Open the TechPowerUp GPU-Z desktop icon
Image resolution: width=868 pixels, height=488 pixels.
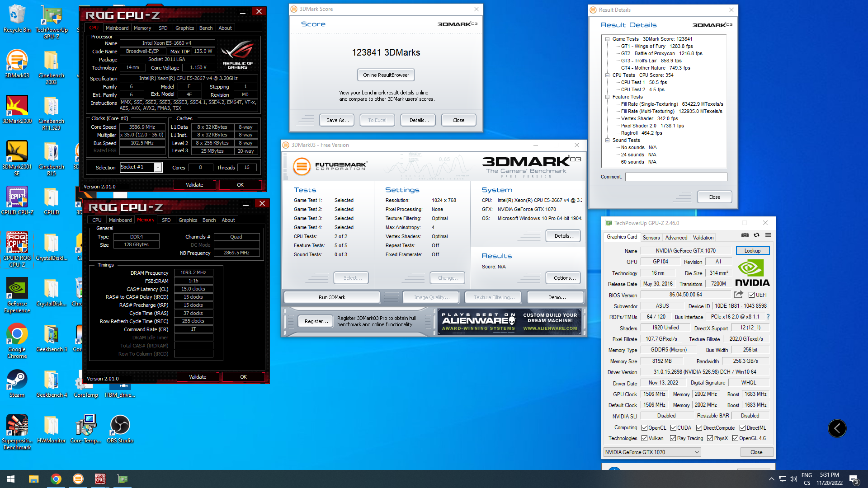click(52, 22)
